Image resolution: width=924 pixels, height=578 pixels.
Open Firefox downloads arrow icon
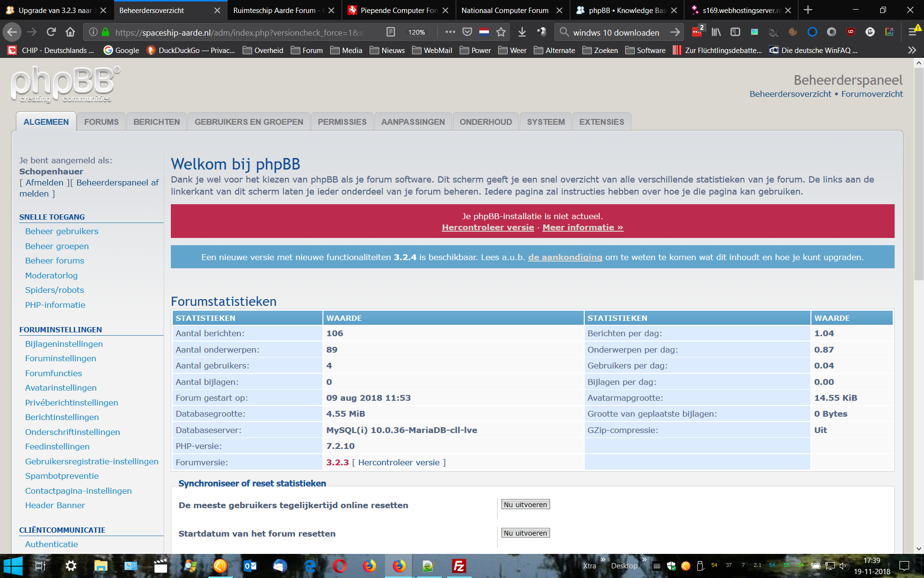coord(522,32)
